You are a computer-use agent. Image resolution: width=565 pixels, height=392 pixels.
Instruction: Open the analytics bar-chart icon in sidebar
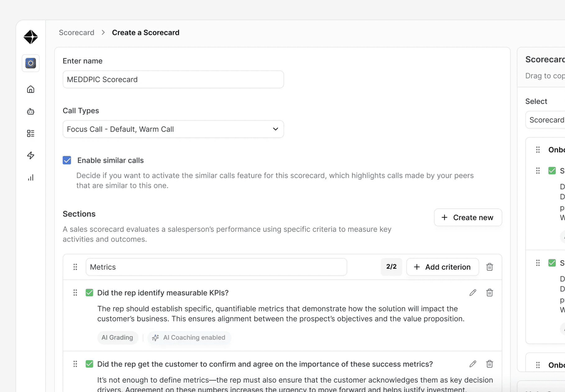pos(30,177)
